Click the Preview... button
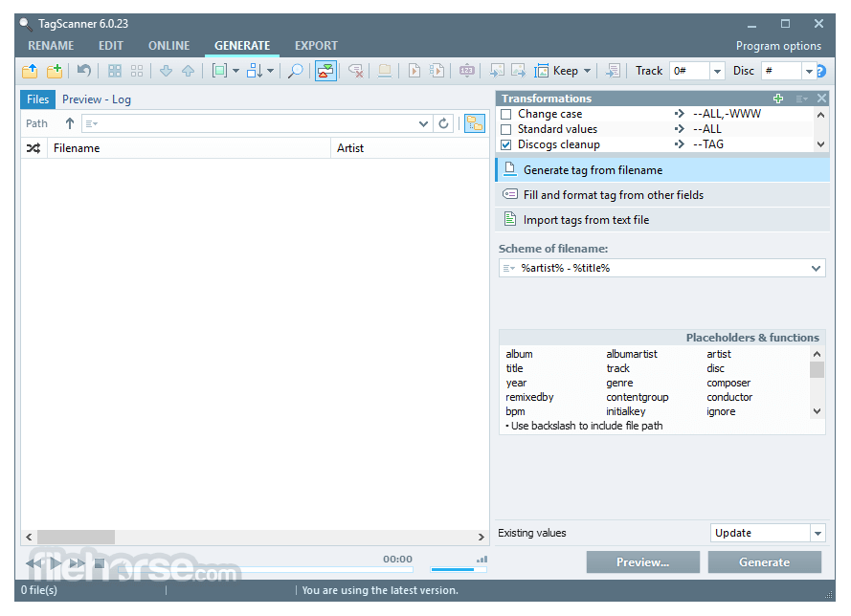 tap(642, 562)
